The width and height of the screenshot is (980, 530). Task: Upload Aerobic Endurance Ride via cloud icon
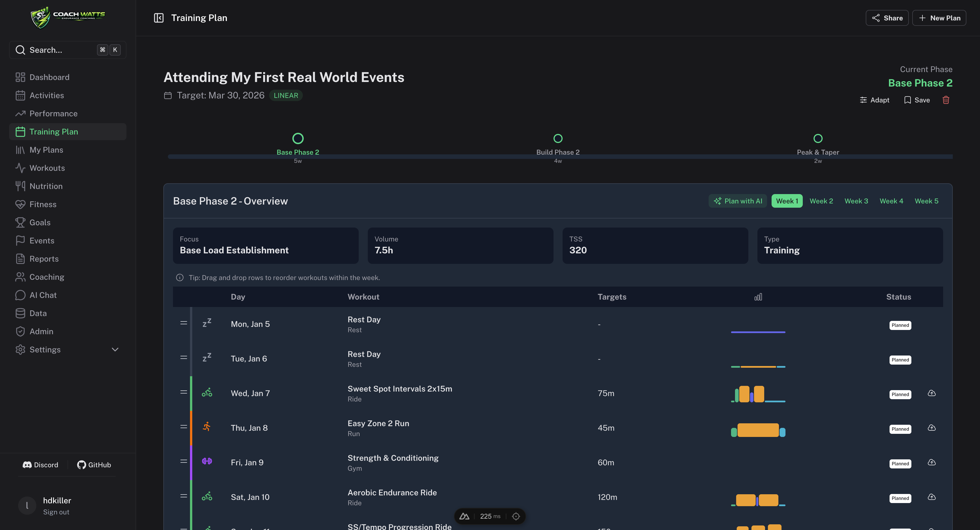pos(932,497)
